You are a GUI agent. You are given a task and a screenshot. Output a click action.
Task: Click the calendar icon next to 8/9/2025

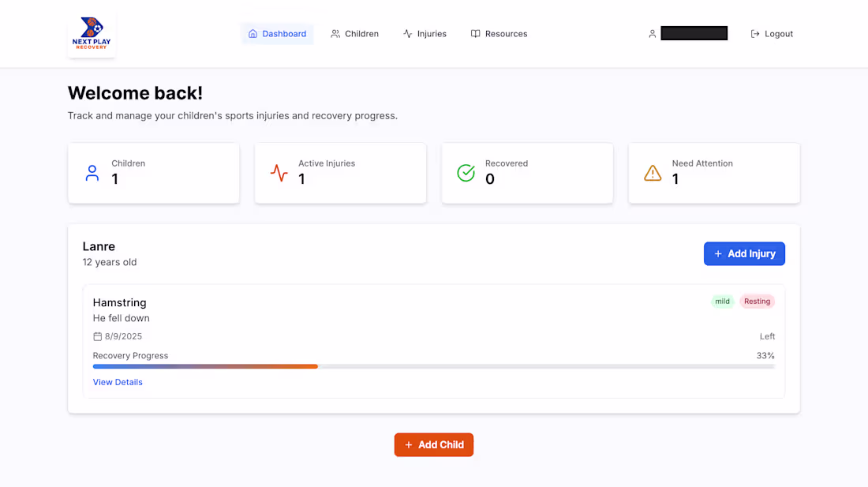pos(97,336)
